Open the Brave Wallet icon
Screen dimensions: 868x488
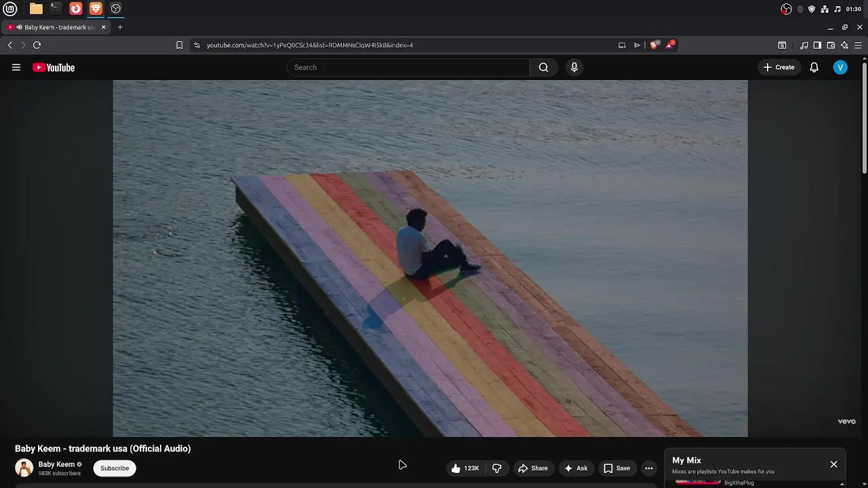tap(831, 45)
